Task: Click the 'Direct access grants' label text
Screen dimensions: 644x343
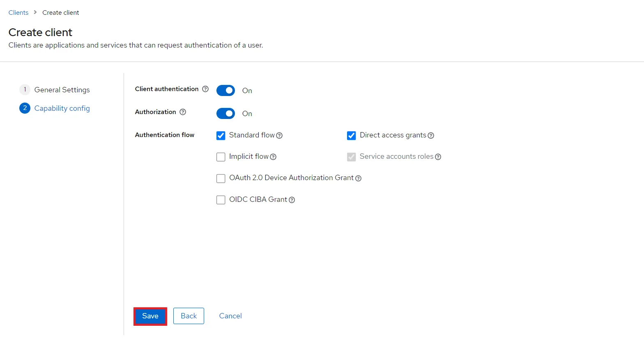Action: tap(393, 135)
